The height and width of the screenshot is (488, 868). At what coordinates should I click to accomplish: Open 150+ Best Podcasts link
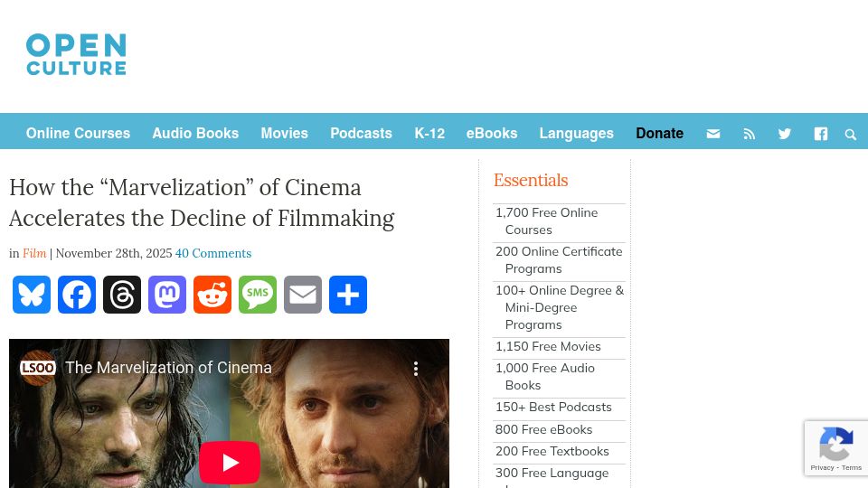pos(553,408)
